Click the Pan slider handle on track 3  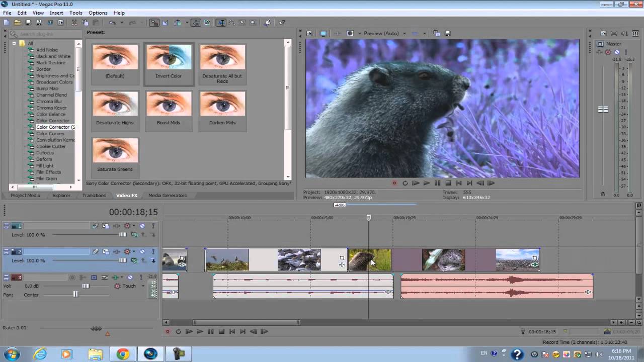[75, 294]
